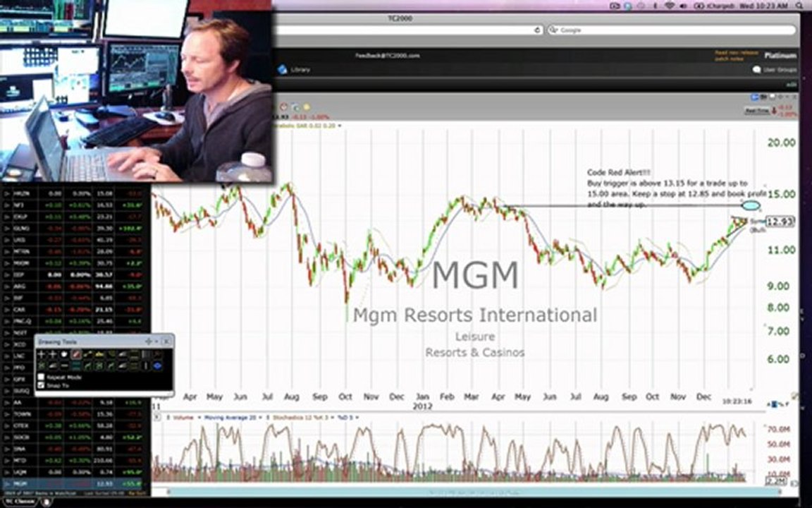Viewport: 812px width, 508px height.
Task: Click the Bluetooth icon in the menu bar
Action: [x=655, y=6]
